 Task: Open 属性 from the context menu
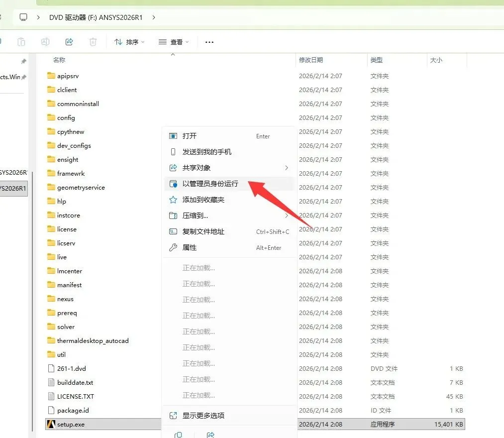click(x=229, y=248)
